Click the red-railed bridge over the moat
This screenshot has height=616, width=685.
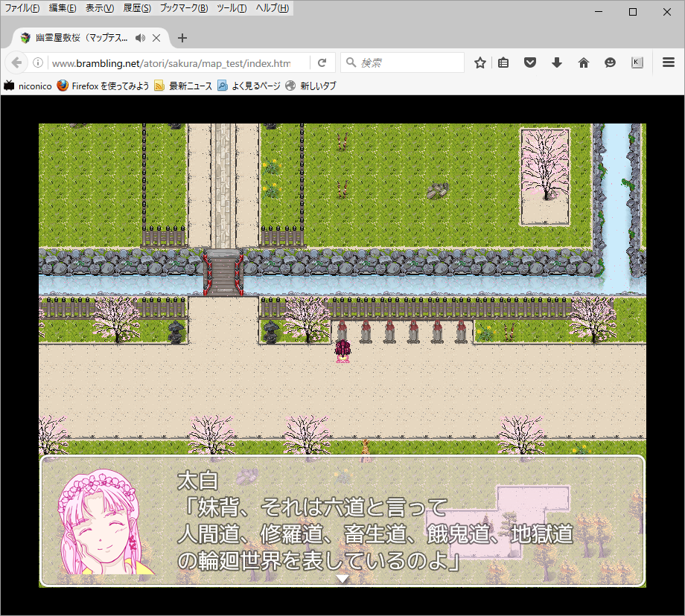tap(223, 272)
